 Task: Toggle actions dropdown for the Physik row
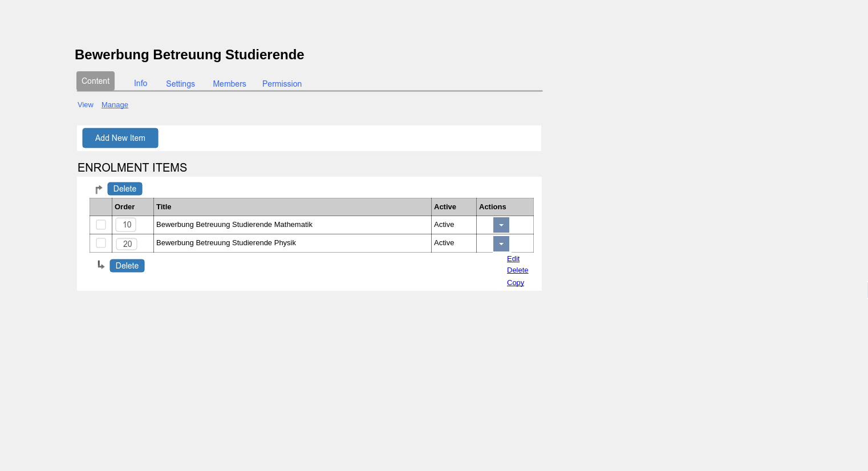[501, 244]
